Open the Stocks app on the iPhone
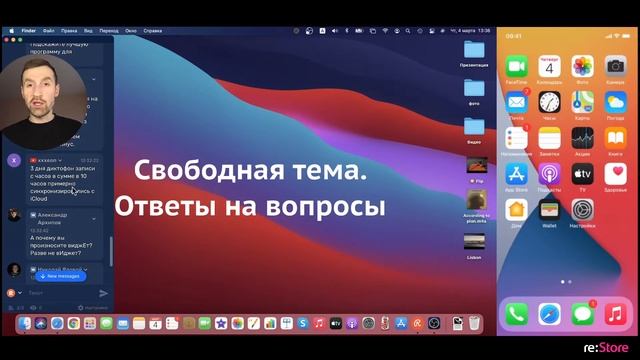This screenshot has height=360, width=640. (582, 138)
